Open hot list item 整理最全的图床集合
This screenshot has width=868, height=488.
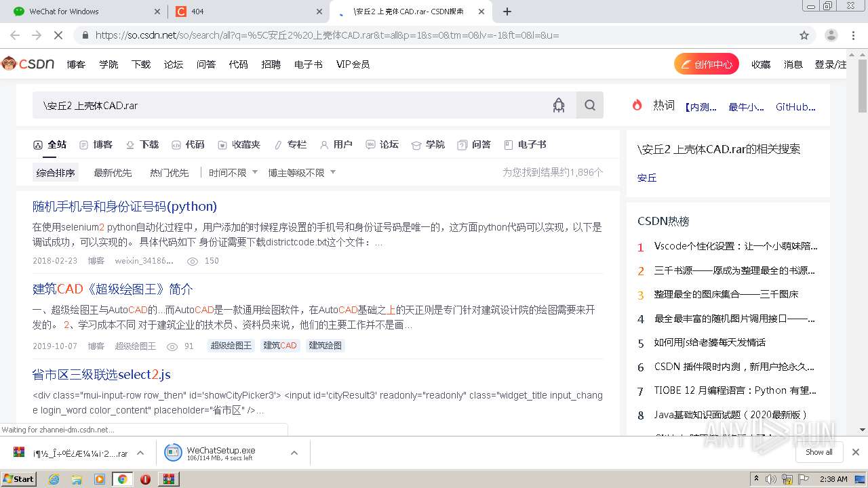(x=726, y=294)
